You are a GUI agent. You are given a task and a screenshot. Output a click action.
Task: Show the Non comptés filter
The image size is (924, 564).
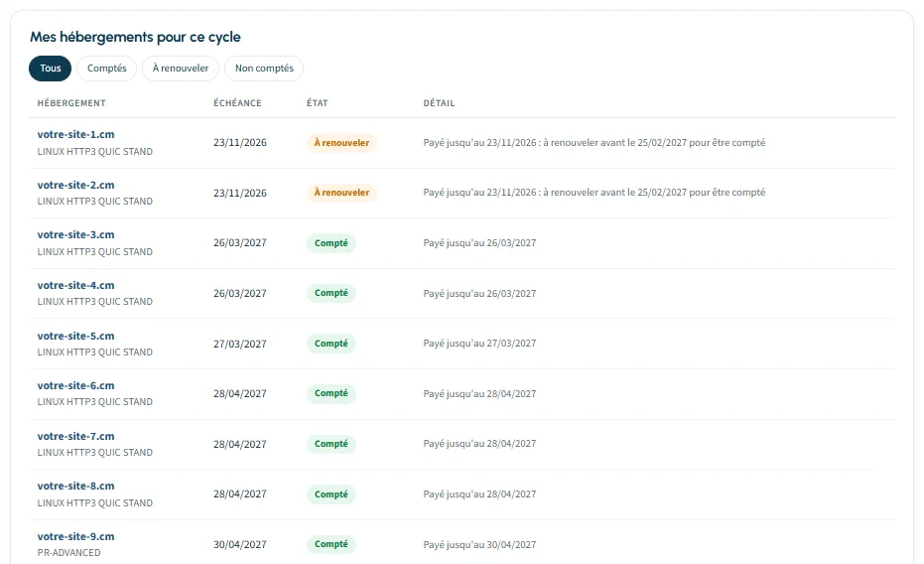pyautogui.click(x=264, y=69)
